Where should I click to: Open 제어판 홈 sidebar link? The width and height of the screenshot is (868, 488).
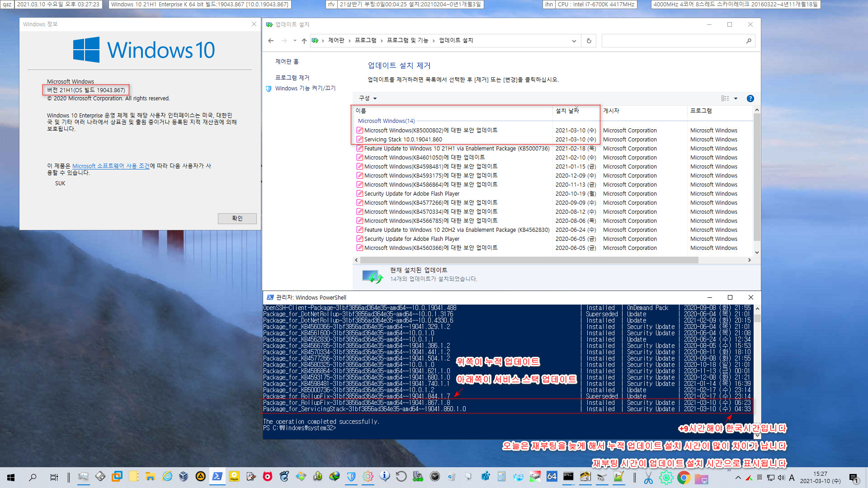click(x=287, y=61)
